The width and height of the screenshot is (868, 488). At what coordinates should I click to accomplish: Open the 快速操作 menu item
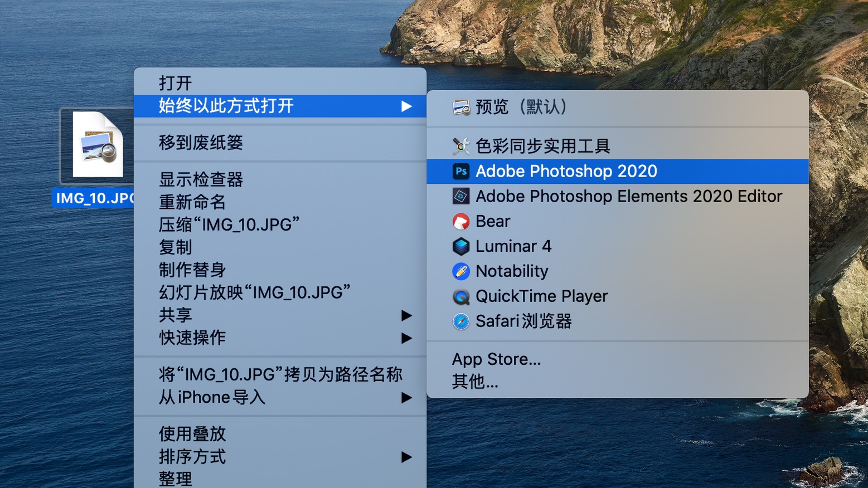pyautogui.click(x=280, y=338)
